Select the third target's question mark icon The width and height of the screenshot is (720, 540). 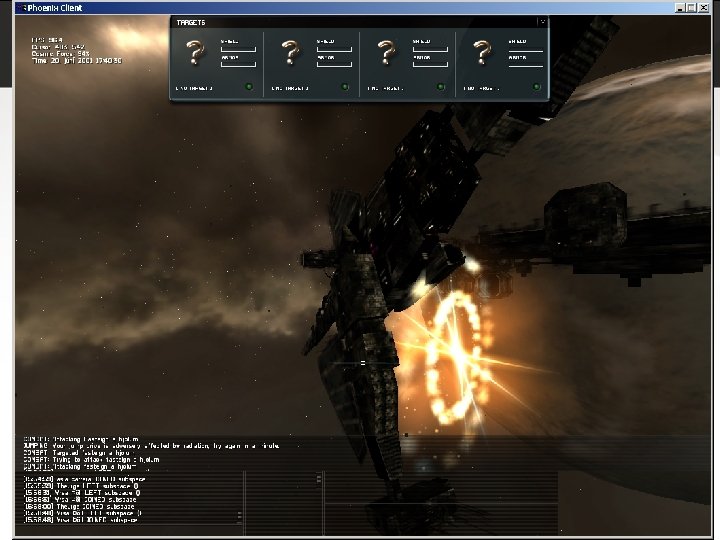(x=387, y=52)
